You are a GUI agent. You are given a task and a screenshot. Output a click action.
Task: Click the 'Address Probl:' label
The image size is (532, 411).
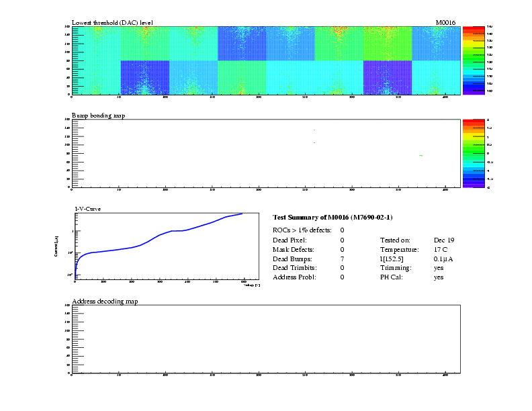tap(294, 277)
